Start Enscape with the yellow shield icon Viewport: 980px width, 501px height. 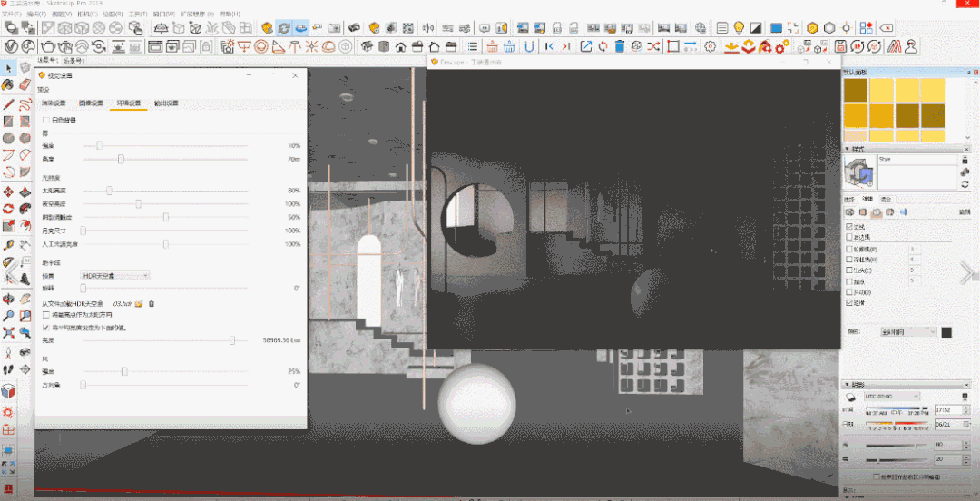click(267, 27)
